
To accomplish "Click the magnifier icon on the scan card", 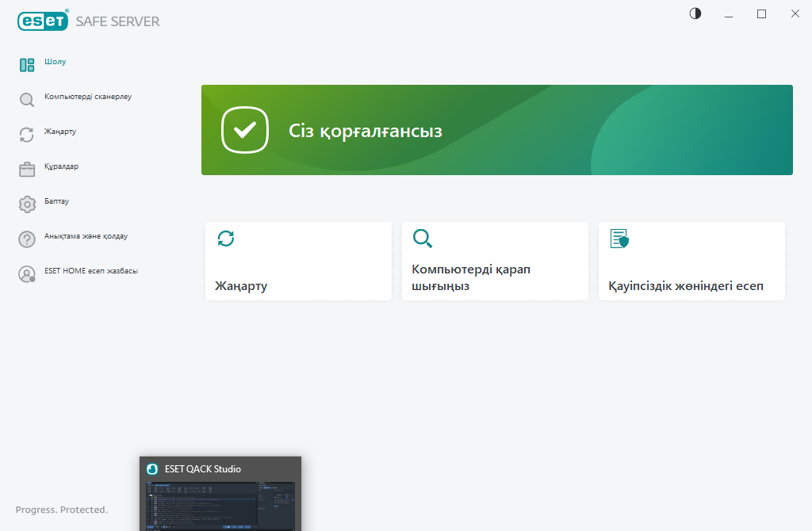I will point(423,239).
